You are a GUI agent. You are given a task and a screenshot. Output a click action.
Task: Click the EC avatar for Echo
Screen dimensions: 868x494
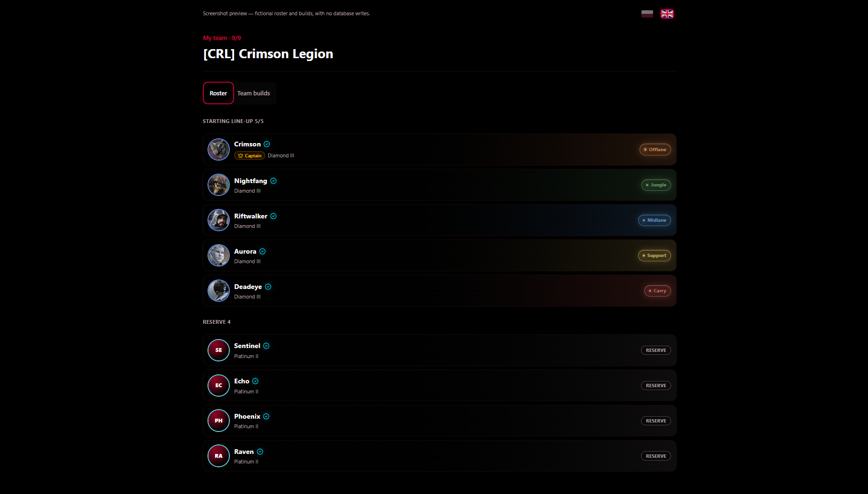218,386
